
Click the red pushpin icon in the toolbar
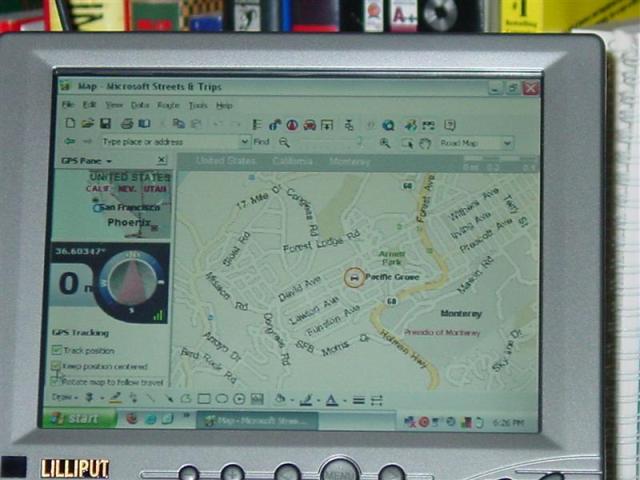pyautogui.click(x=292, y=125)
